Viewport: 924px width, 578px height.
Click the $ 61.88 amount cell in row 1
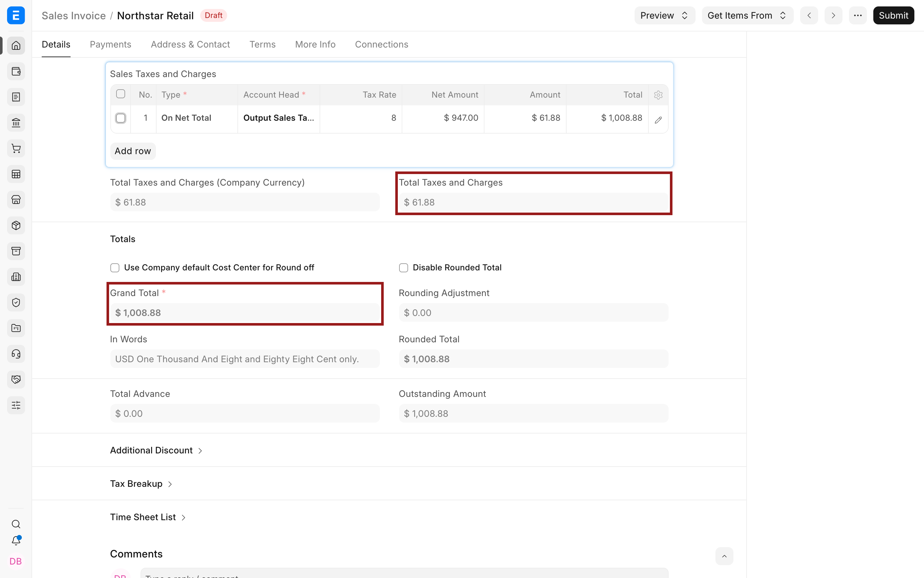[525, 118]
